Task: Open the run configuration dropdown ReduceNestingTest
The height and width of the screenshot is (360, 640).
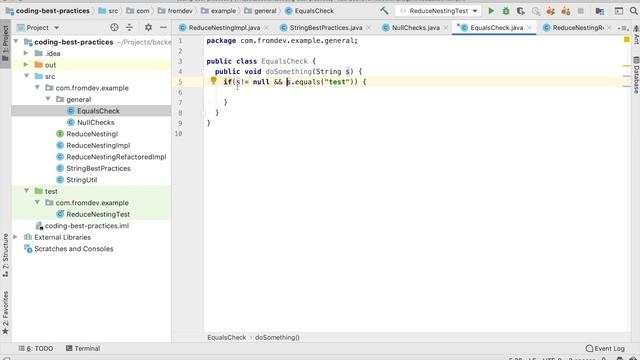Action: click(x=438, y=11)
